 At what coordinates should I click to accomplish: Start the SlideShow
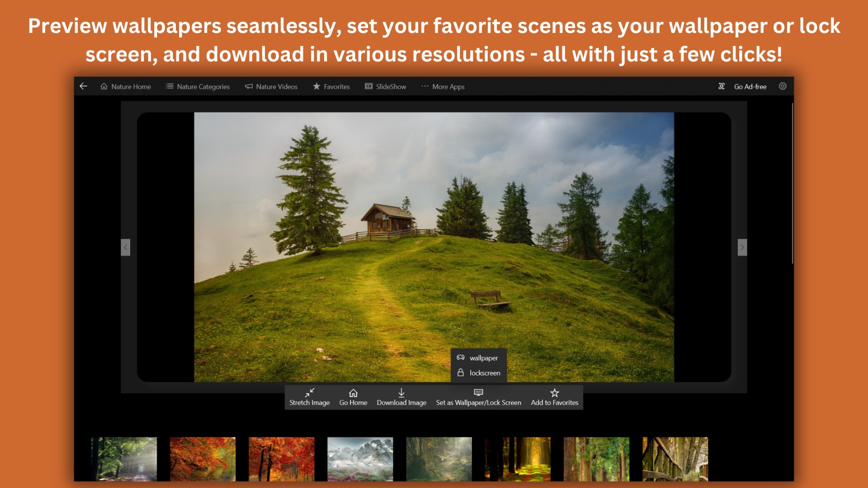point(386,86)
